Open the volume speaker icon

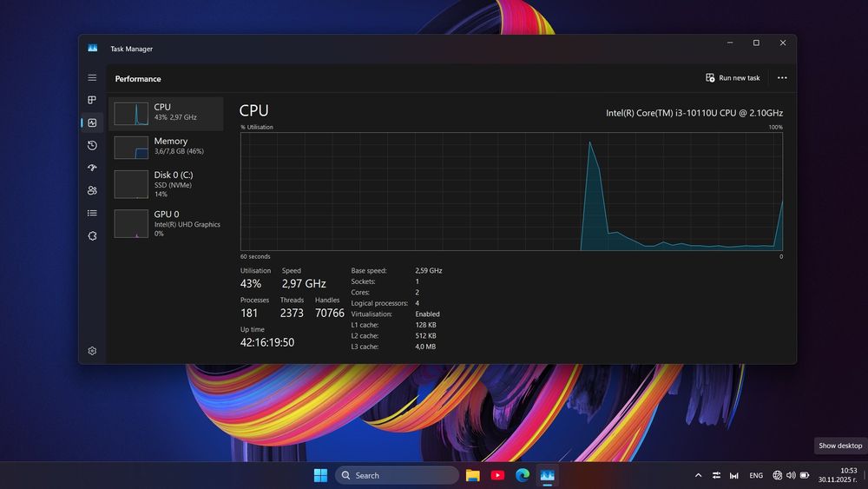point(791,475)
